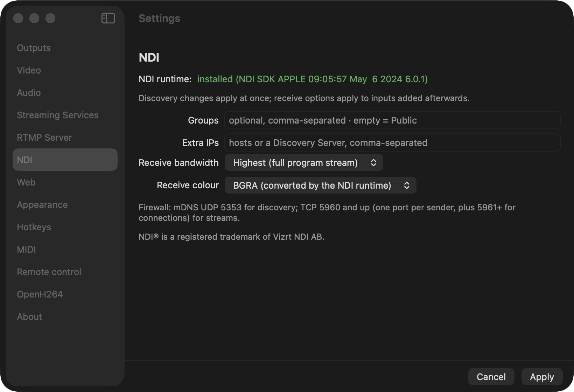The width and height of the screenshot is (574, 392).
Task: Click the Discovery changes apply note
Action: click(x=304, y=98)
